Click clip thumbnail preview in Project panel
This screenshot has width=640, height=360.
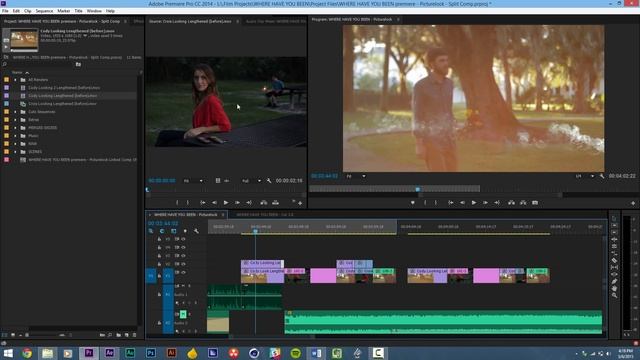coord(24,40)
